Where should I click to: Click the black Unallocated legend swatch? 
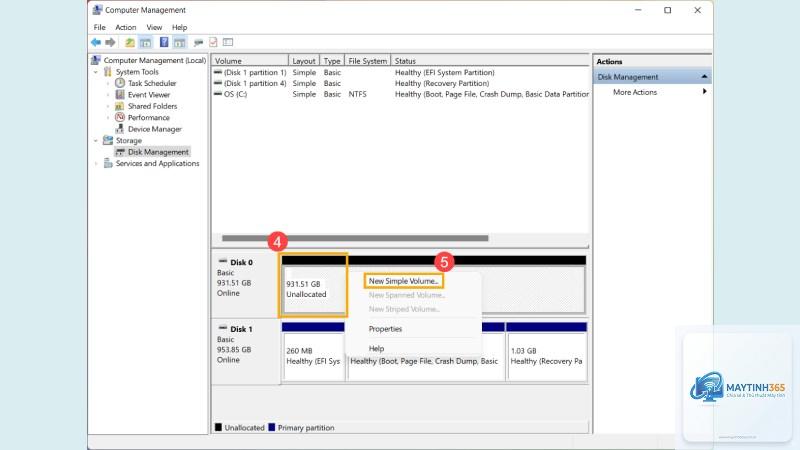click(218, 428)
